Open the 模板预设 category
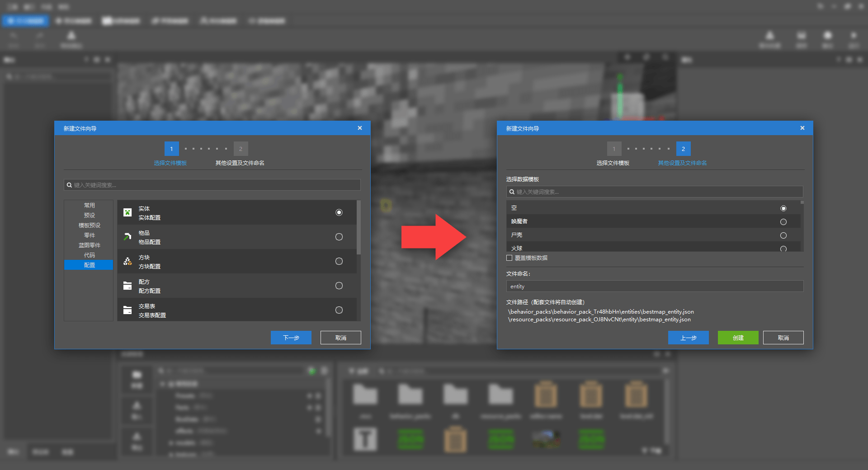868x470 pixels. (89, 226)
